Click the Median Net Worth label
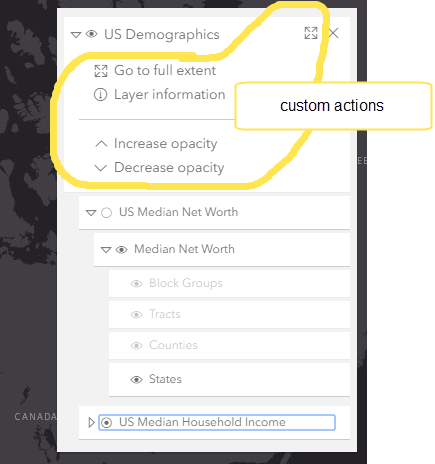This screenshot has height=464, width=435. 184,249
